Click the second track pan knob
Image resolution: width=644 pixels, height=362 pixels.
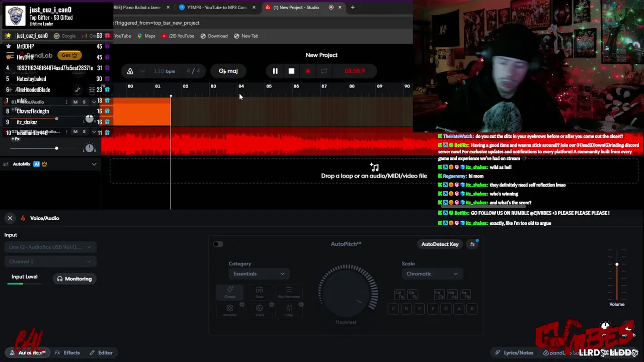coord(89,148)
